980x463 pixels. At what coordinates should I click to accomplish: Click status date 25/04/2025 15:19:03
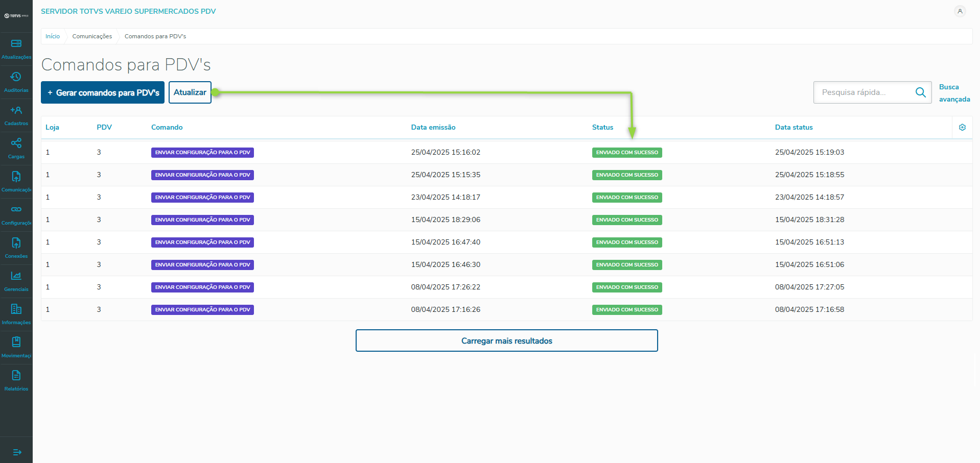click(809, 153)
